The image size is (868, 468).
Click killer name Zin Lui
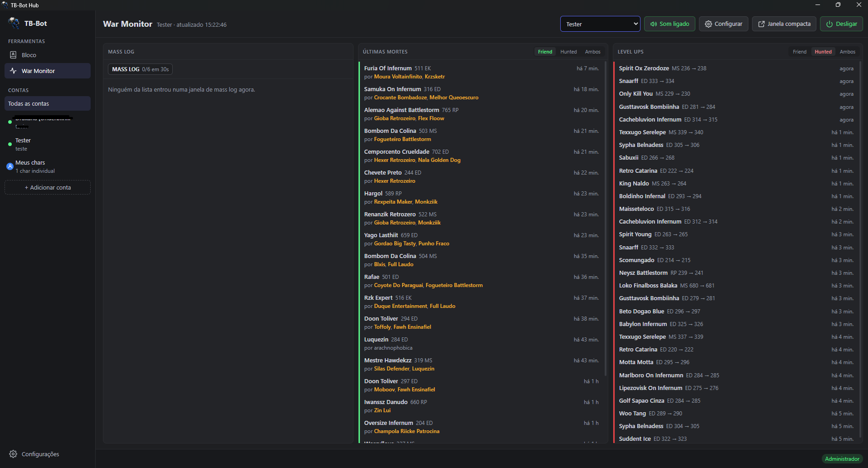coord(382,410)
